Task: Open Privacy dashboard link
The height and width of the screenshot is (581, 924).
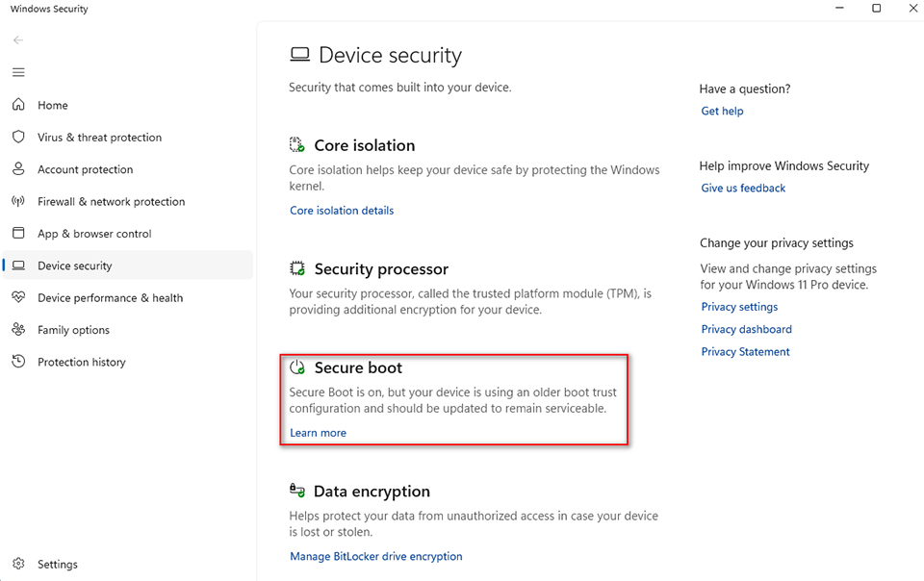Action: point(746,329)
